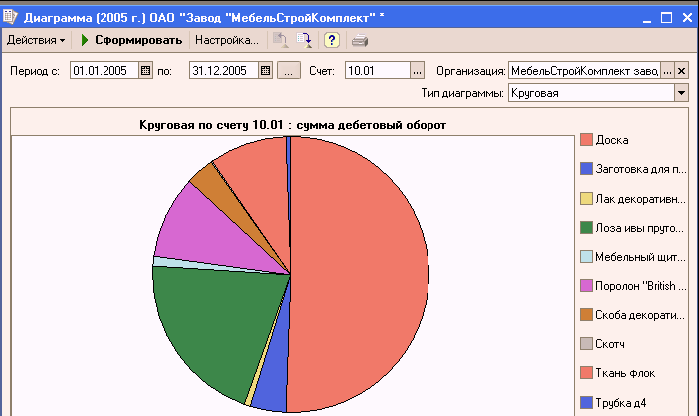Viewport: 699px width, 416px height.
Task: Click the Поролон legend color swatch
Action: (586, 286)
